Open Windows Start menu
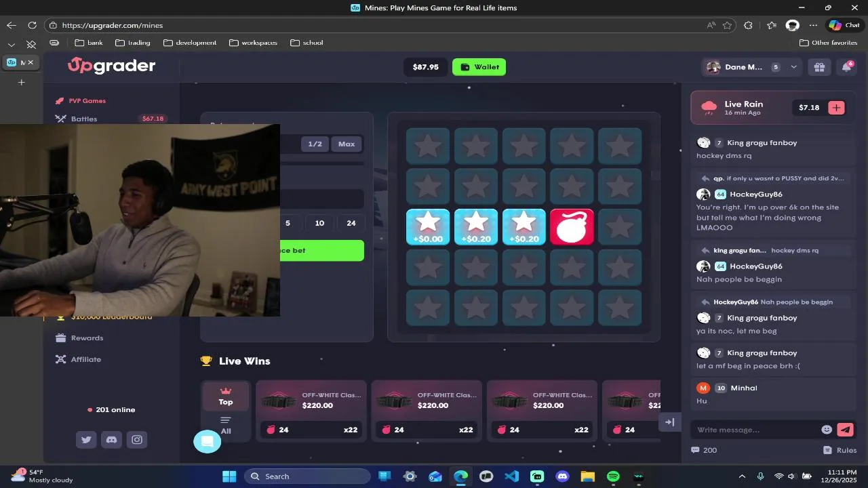Viewport: 868px width, 488px height. click(229, 476)
